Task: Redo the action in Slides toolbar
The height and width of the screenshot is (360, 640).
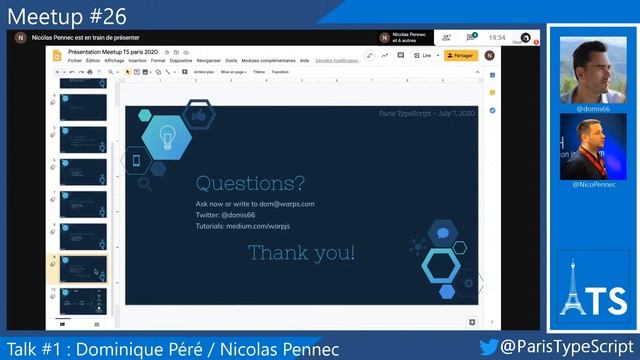Action: tap(81, 72)
